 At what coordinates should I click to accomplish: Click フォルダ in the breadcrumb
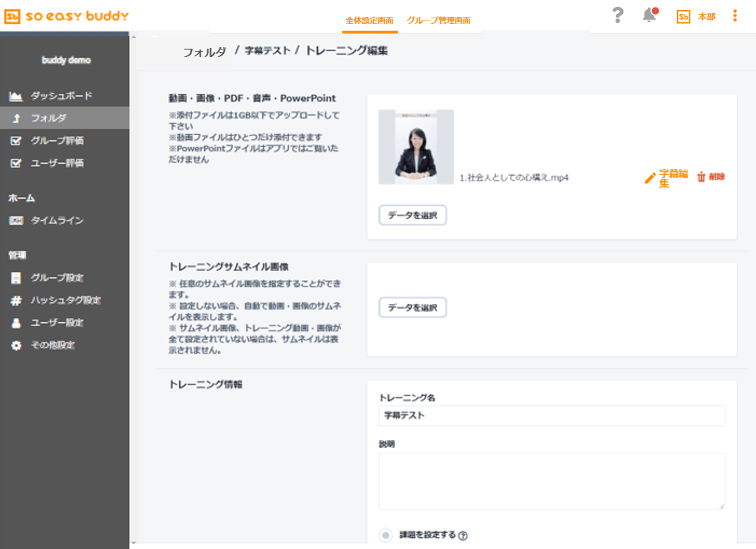click(x=205, y=52)
